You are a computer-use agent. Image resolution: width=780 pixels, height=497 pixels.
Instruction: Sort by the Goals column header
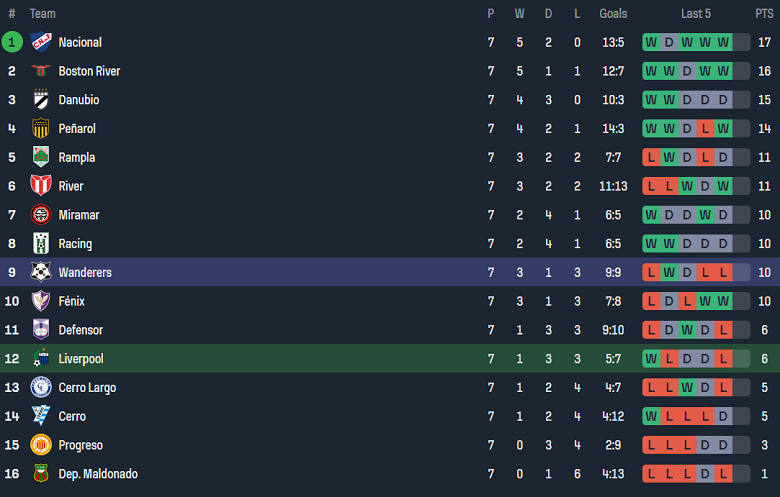click(x=613, y=14)
